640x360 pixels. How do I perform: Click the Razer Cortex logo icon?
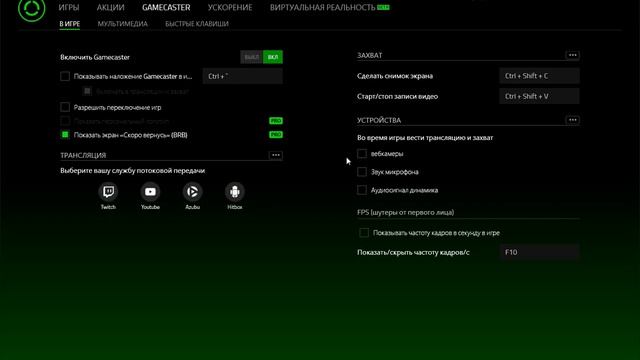coord(31,9)
